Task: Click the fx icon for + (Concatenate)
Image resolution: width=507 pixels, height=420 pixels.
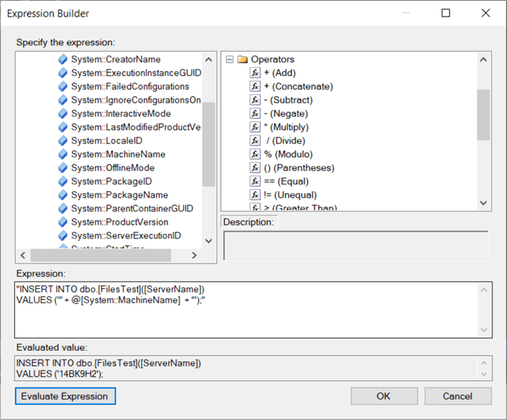Action: (255, 87)
